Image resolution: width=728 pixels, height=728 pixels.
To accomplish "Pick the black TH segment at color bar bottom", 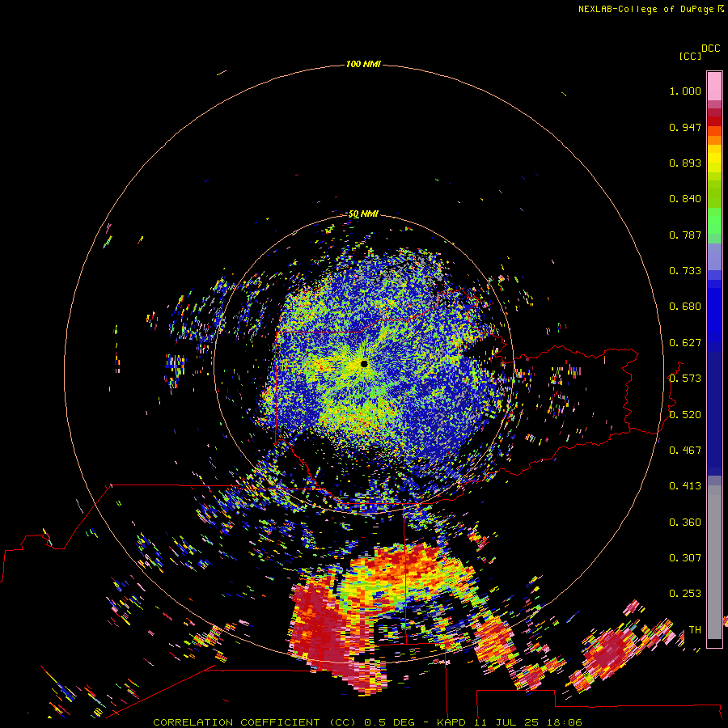I will [x=714, y=643].
